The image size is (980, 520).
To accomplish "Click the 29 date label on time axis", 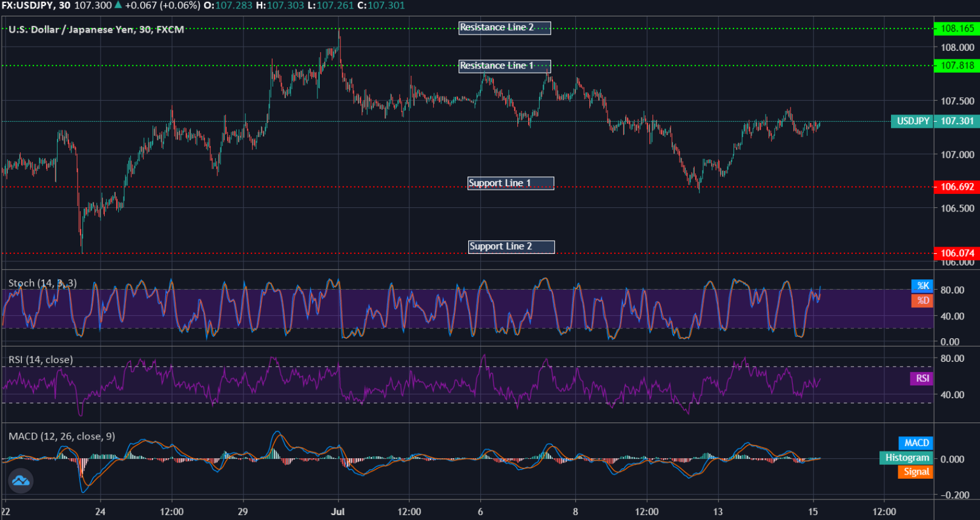I will [x=243, y=512].
